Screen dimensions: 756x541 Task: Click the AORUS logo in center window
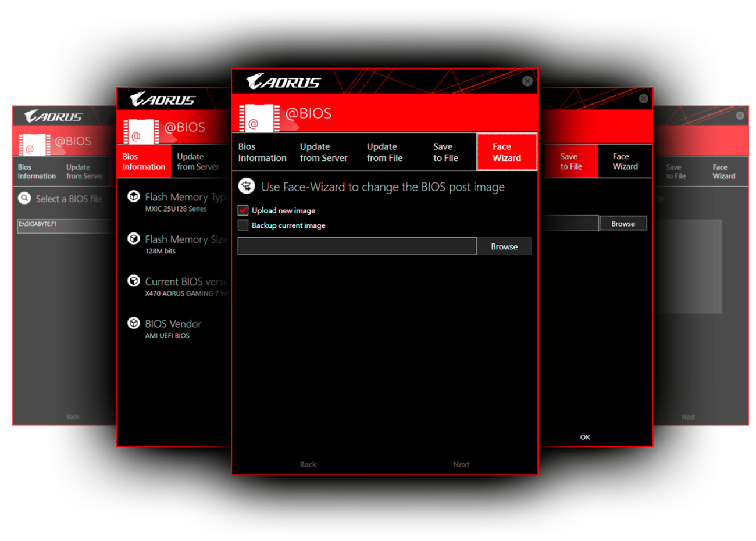pos(283,83)
